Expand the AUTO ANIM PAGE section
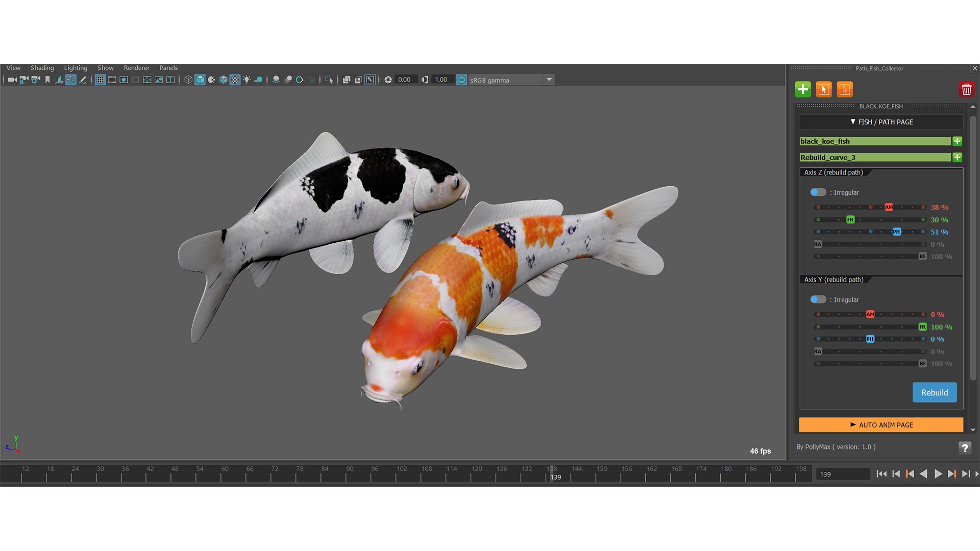 pyautogui.click(x=881, y=425)
